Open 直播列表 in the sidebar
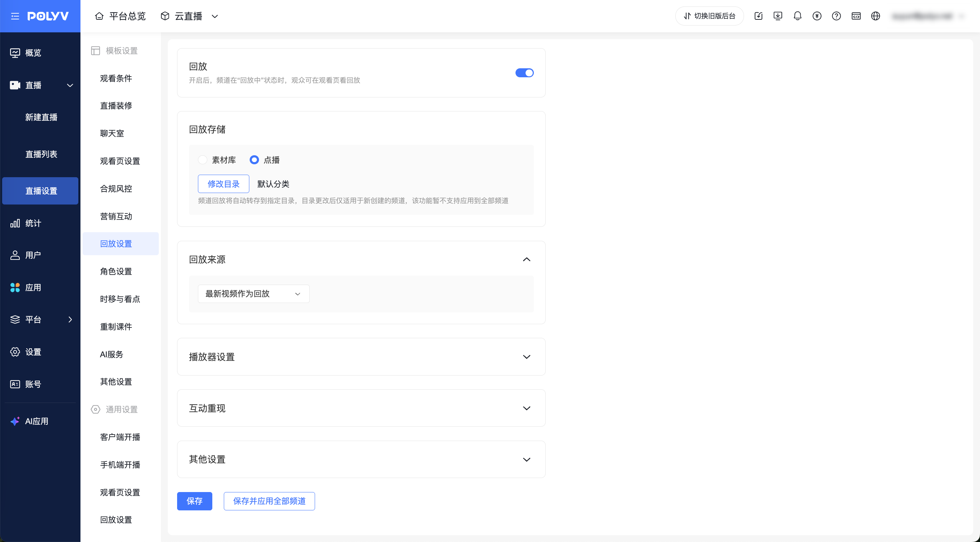 click(41, 154)
